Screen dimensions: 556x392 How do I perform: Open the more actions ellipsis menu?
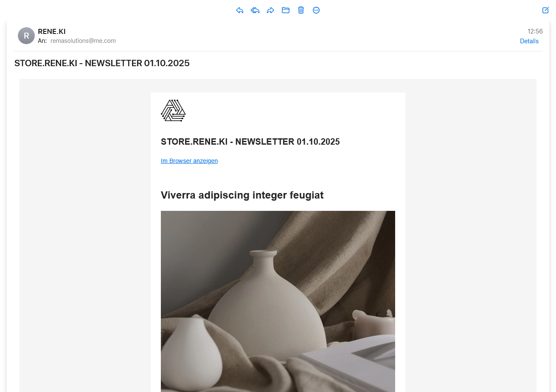point(316,10)
